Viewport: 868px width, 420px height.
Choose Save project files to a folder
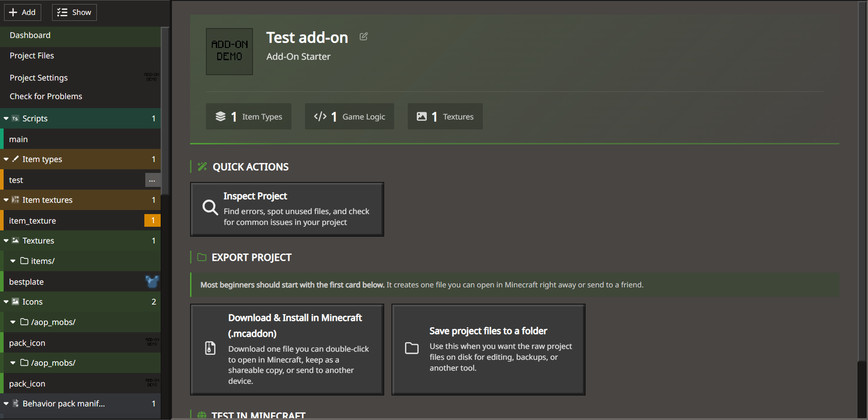pyautogui.click(x=488, y=349)
